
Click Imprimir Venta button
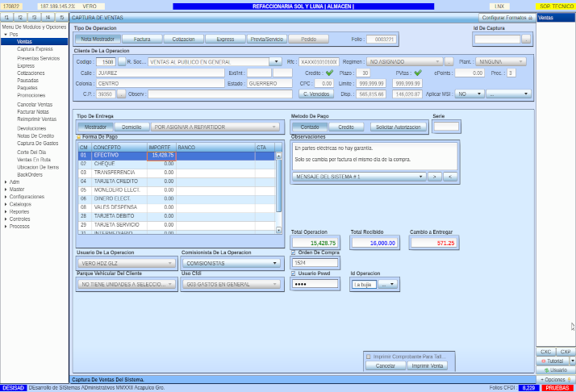click(428, 366)
